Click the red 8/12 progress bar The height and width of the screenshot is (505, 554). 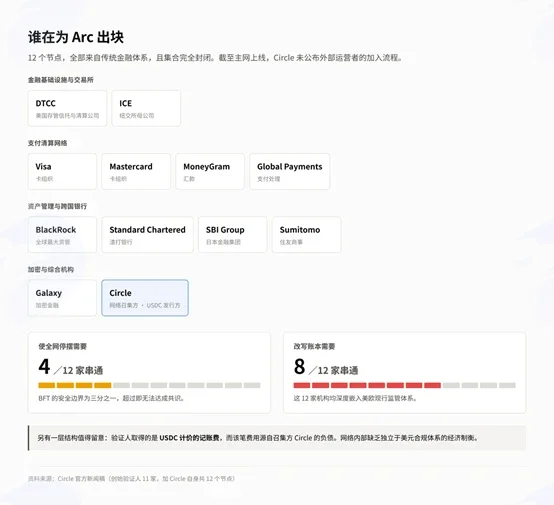click(405, 385)
